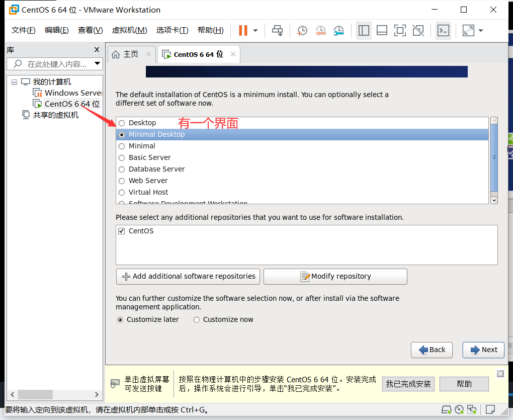Open the 编辑(E) menu
Viewport: 513px width, 420px height.
[57, 30]
